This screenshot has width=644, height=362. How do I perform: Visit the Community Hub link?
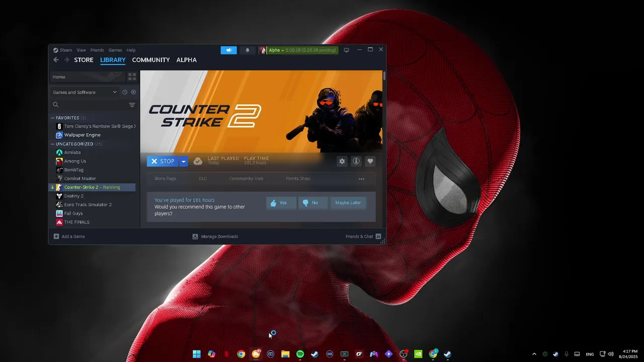pyautogui.click(x=246, y=178)
